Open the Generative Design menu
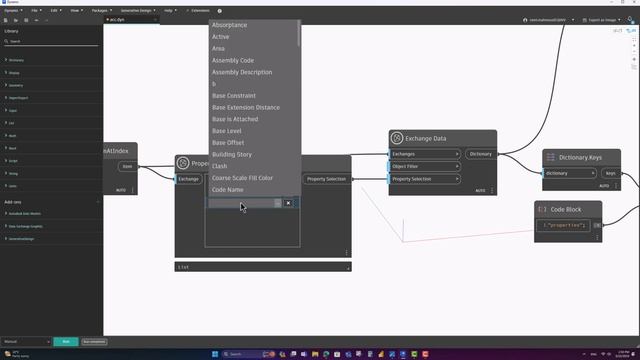This screenshot has height=360, width=640. click(138, 11)
